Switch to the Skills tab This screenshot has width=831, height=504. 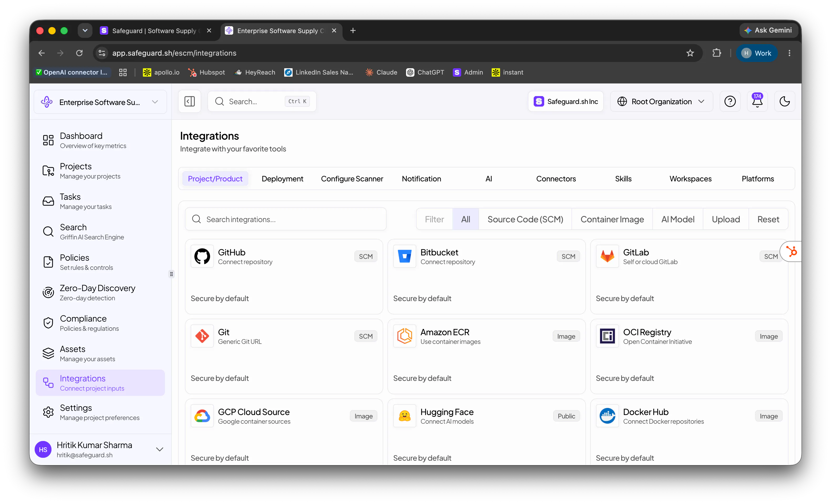(x=623, y=179)
